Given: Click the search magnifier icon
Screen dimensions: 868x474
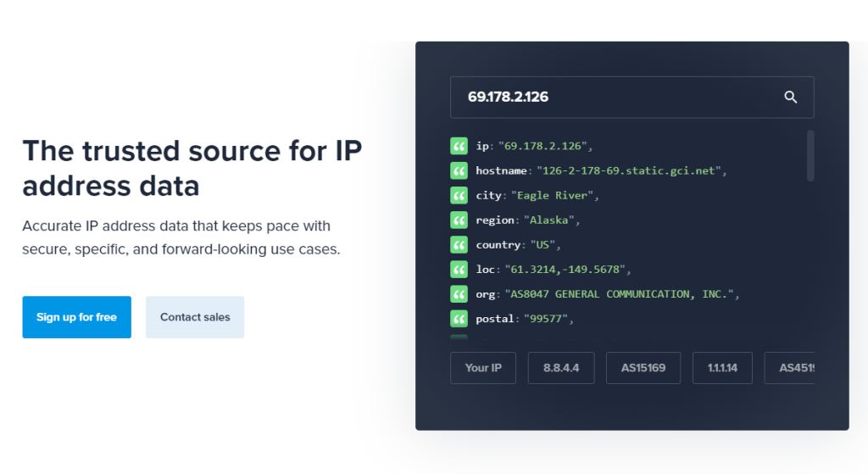Looking at the screenshot, I should tap(791, 98).
